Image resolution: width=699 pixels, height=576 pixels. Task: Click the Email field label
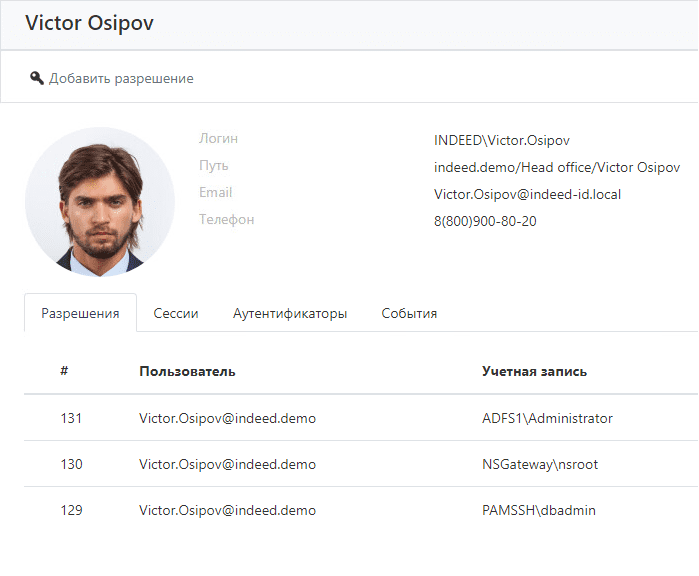pos(215,192)
